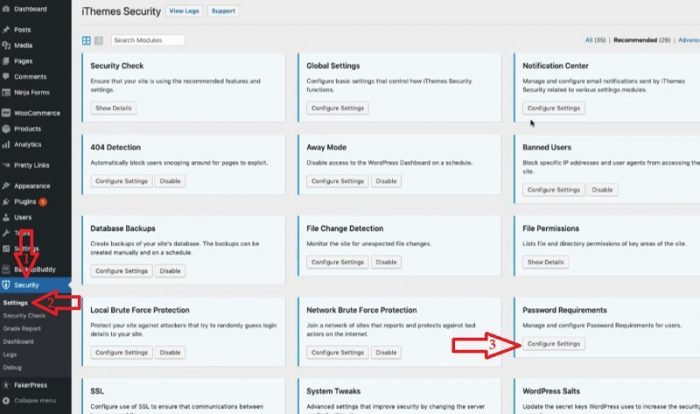Click the View Logs button
Image resolution: width=700 pixels, height=414 pixels.
(184, 11)
